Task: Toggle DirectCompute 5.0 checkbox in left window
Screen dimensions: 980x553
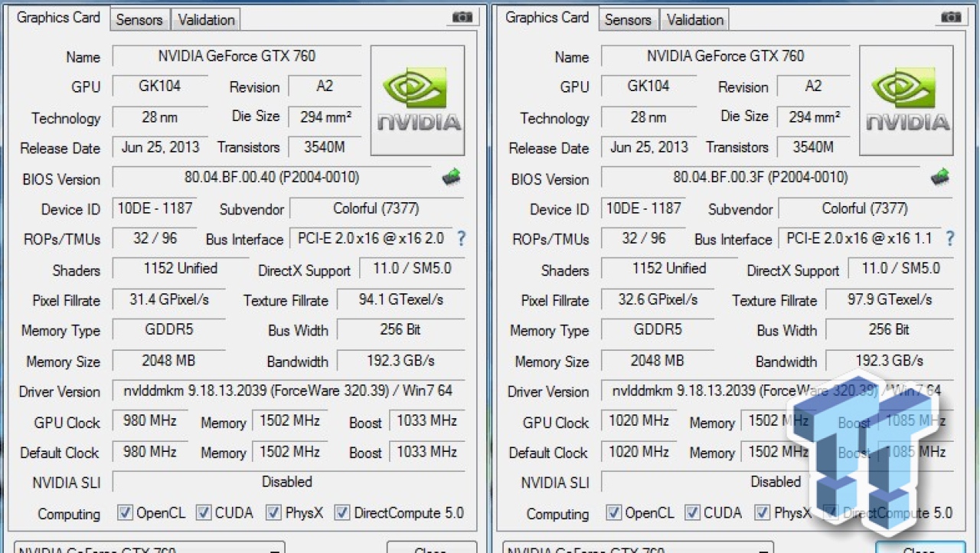Action: (341, 512)
